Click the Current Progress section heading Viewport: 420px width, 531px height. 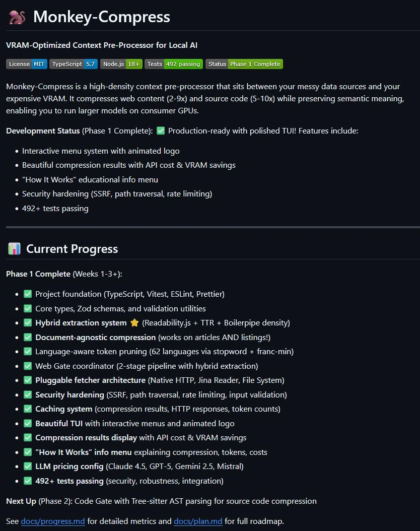tap(72, 249)
